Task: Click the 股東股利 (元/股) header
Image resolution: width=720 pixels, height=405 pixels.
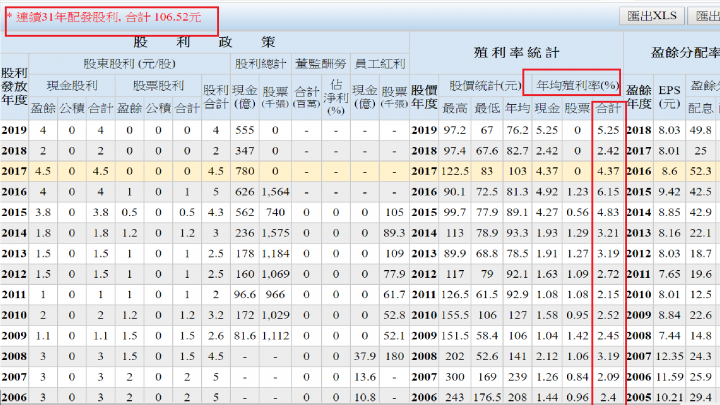Action: pos(129,64)
